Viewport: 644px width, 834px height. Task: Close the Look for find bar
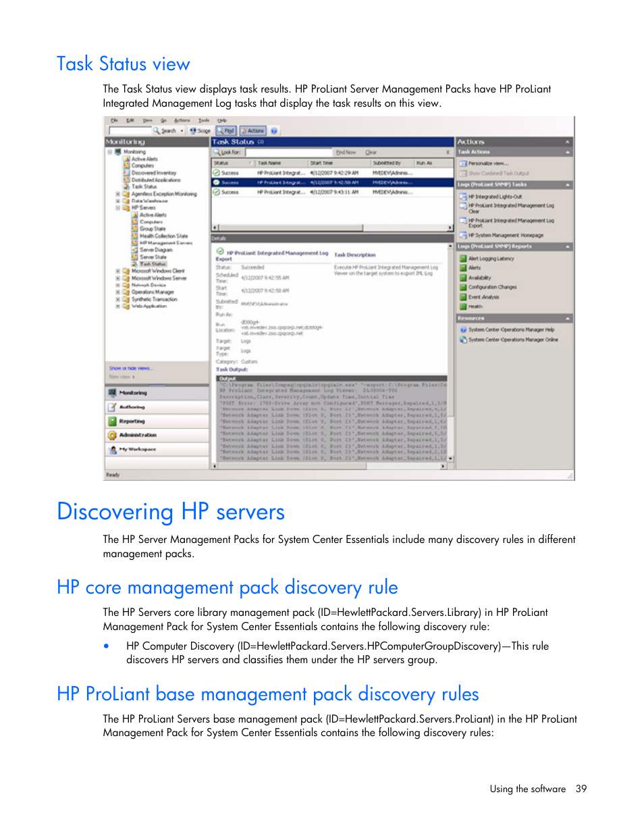coord(448,153)
